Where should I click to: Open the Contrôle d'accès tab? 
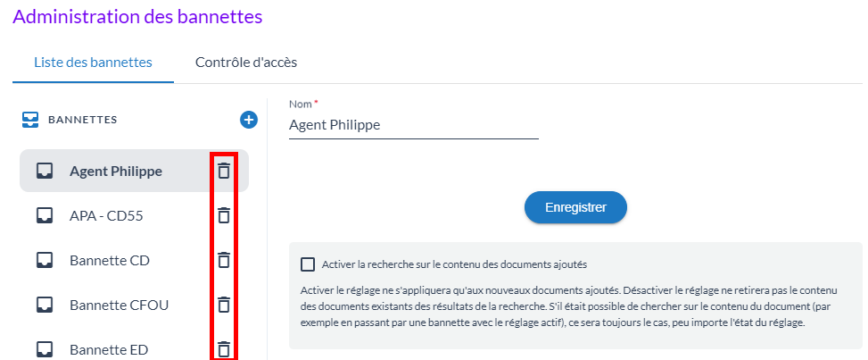tap(246, 63)
